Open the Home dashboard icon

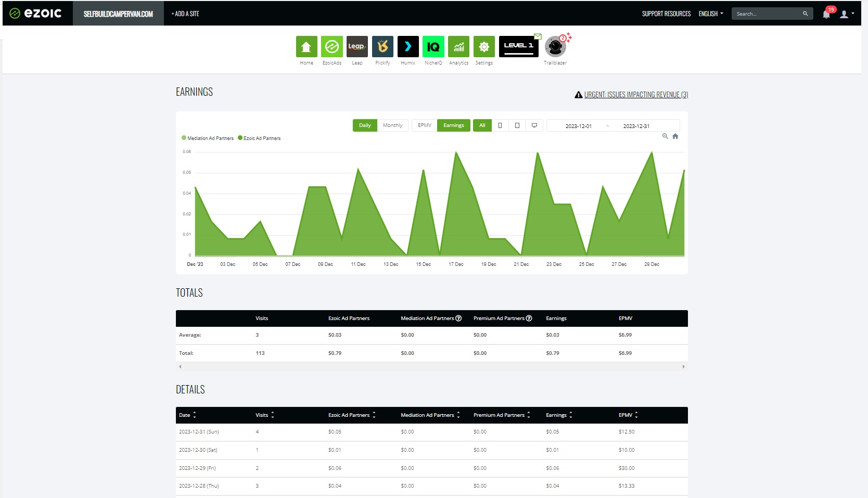click(x=307, y=46)
